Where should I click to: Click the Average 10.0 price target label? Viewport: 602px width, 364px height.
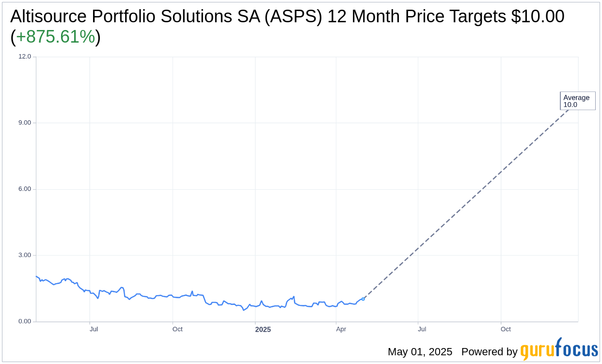(577, 101)
